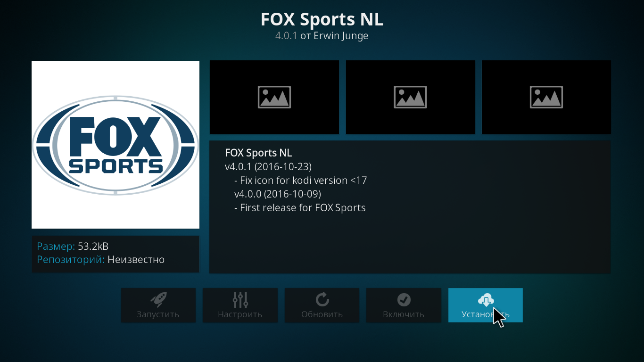644x362 pixels.
Task: Click the Запустить button label
Action: pos(158,314)
